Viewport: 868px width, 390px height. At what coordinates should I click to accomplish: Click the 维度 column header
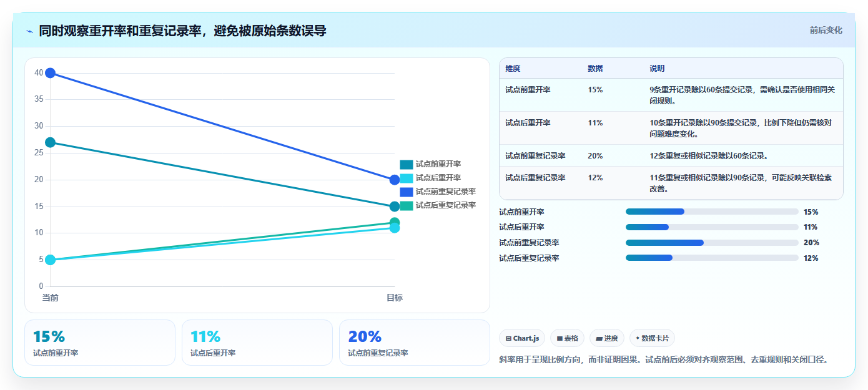pos(513,69)
